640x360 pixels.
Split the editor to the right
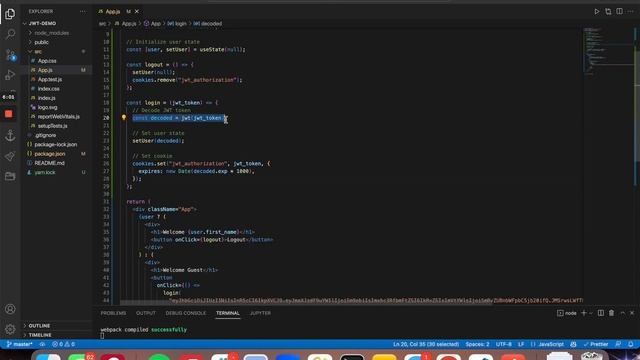click(620, 11)
